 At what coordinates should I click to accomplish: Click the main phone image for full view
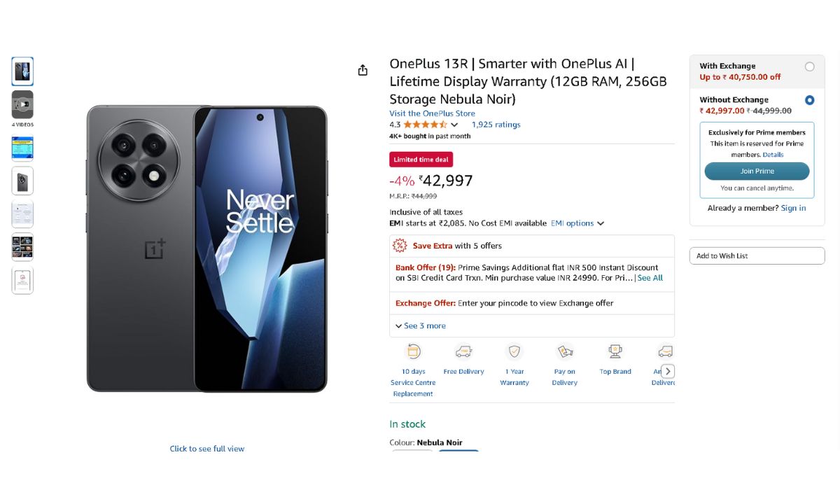point(207,248)
